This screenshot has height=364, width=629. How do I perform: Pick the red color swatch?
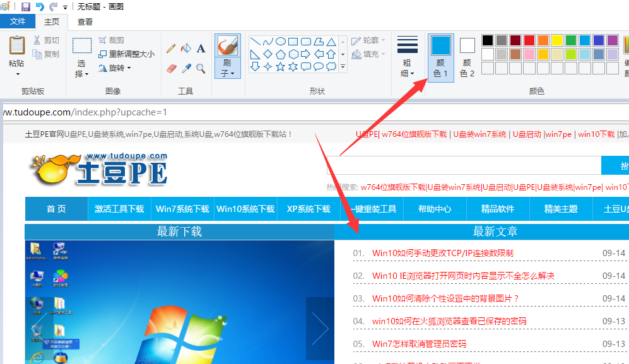(x=529, y=40)
